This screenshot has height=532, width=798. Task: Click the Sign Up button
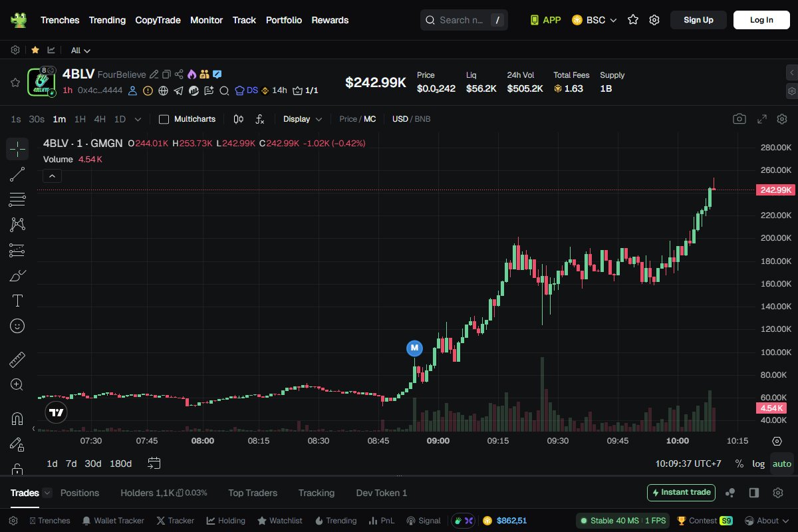tap(698, 20)
